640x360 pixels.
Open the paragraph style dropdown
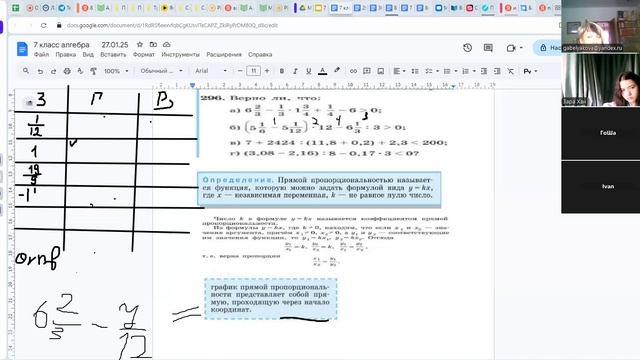tap(161, 71)
